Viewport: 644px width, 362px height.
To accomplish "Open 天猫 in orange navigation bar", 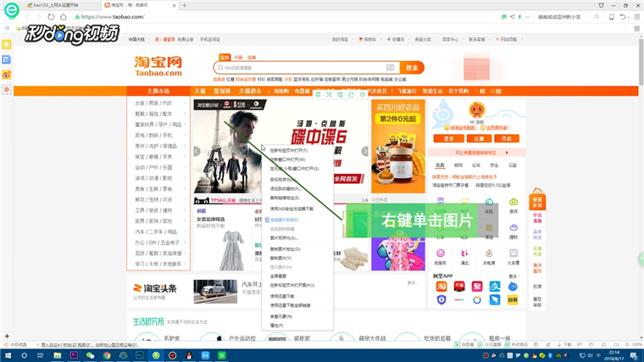I will (200, 92).
